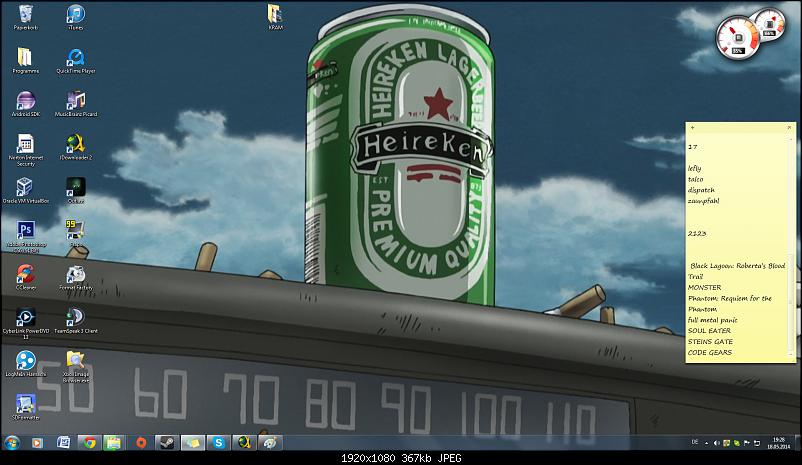Click the large CPU meter gadget
Image resolution: width=802 pixels, height=465 pixels.
pyautogui.click(x=737, y=38)
